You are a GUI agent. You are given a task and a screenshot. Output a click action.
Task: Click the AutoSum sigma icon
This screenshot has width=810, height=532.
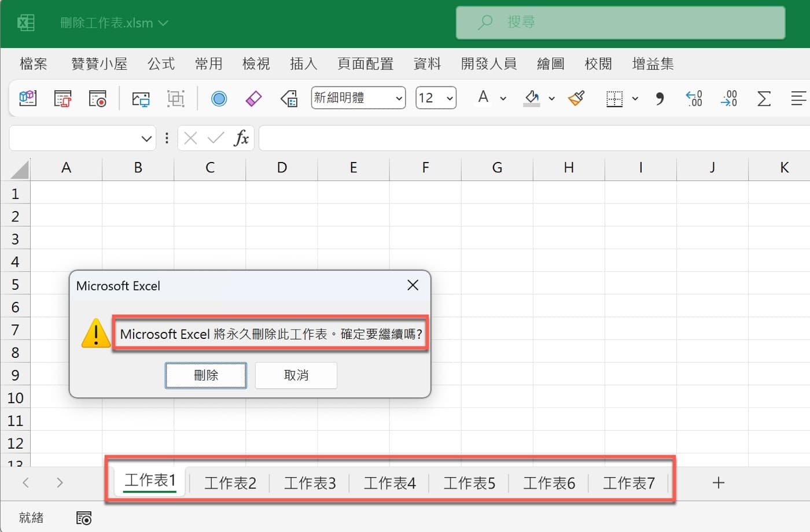[764, 99]
